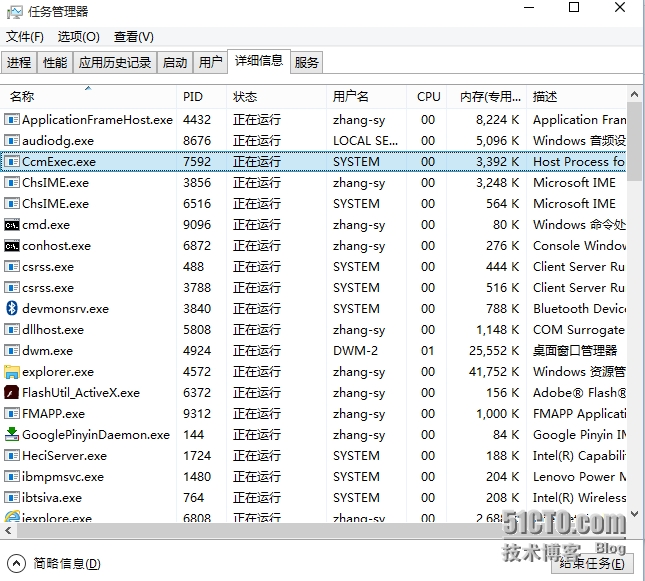Click PID 7592 cell
The image size is (645, 581).
point(197,162)
